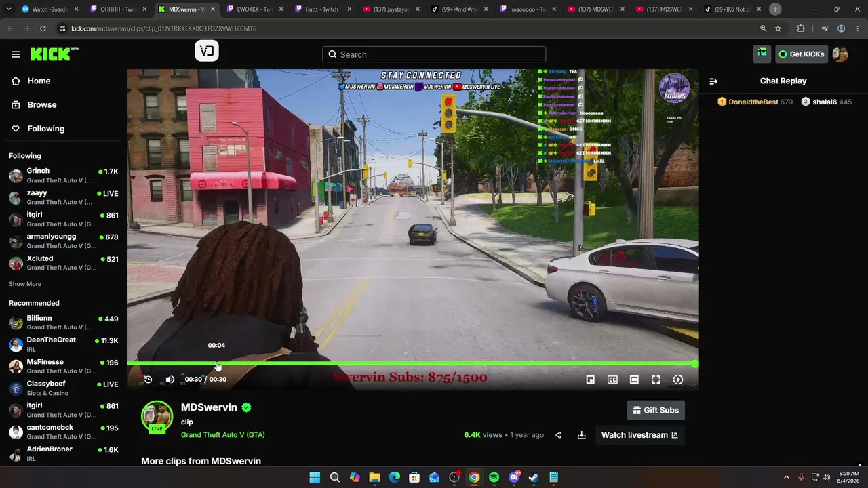Rewind the clip with the replay icon

tap(148, 380)
